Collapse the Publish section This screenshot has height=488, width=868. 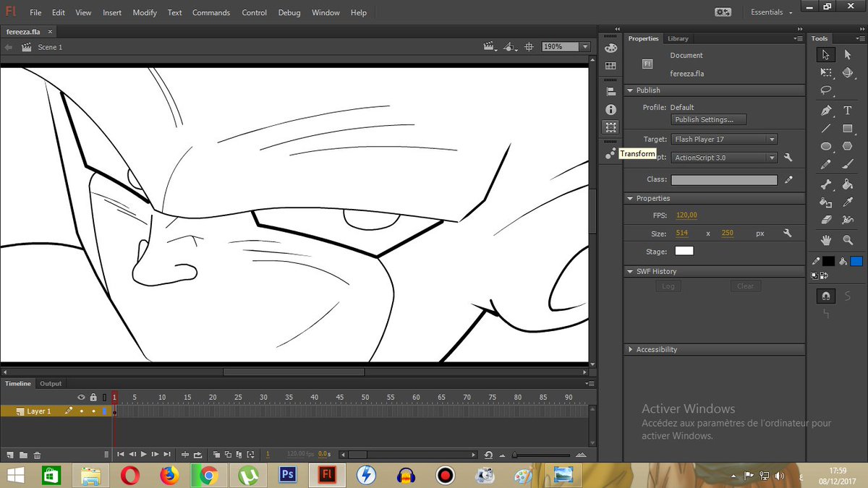pos(629,90)
